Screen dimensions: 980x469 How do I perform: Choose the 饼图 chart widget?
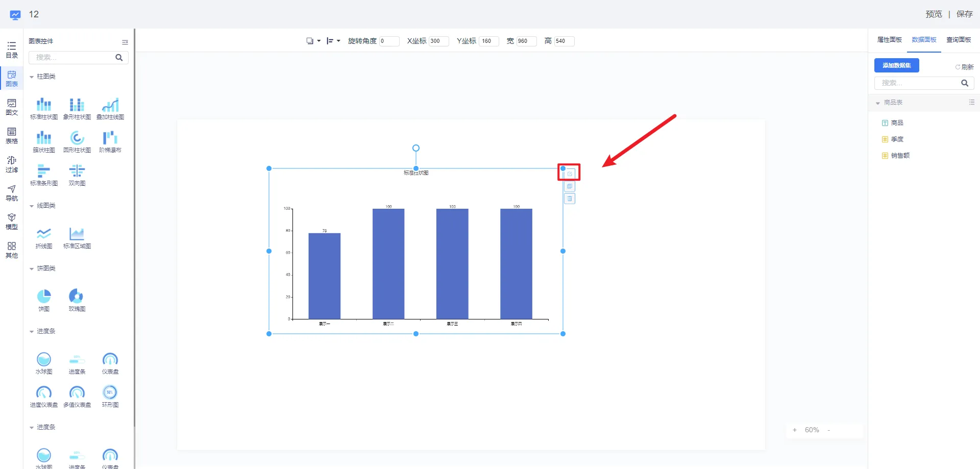(44, 301)
